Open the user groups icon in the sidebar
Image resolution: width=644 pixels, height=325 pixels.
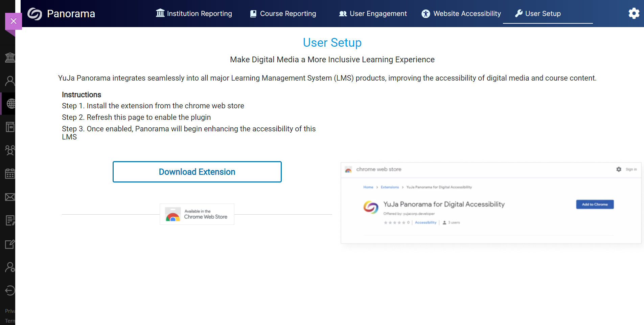[10, 150]
